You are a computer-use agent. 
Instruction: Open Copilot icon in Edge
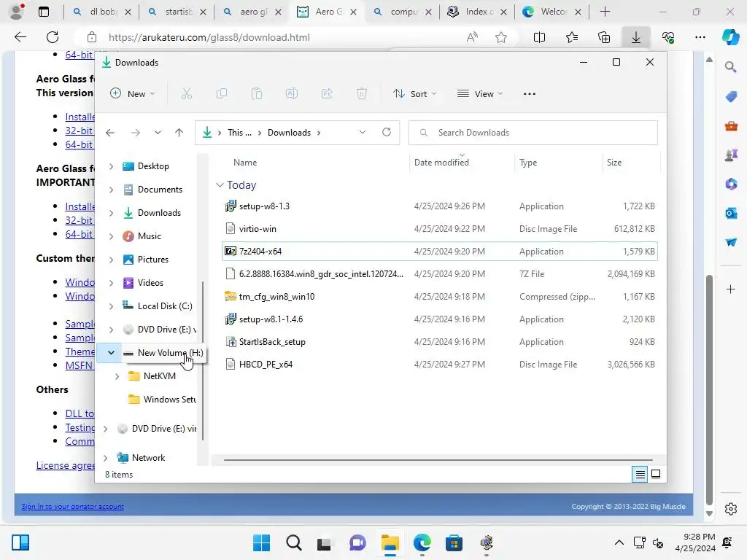tap(730, 37)
